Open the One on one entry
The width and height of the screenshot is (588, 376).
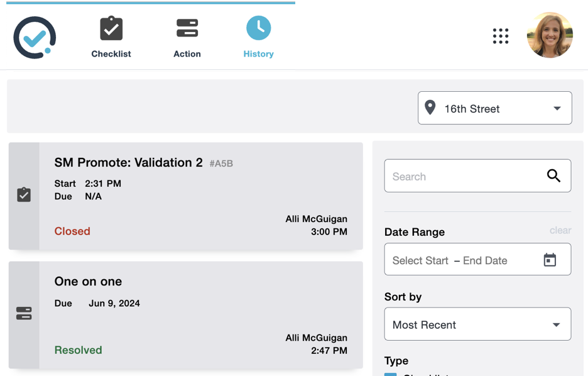pos(88,281)
